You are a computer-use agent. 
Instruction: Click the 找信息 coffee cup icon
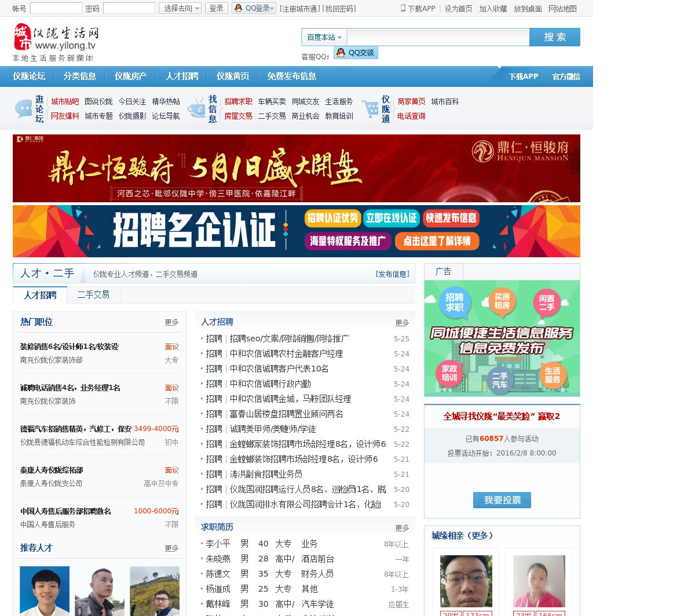tap(196, 109)
